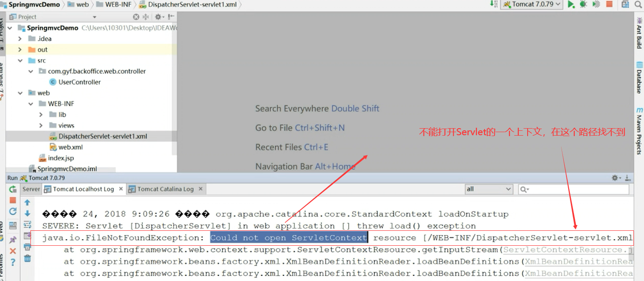Open Project panel gear settings
Image resolution: width=644 pixels, height=281 pixels.
pyautogui.click(x=158, y=17)
